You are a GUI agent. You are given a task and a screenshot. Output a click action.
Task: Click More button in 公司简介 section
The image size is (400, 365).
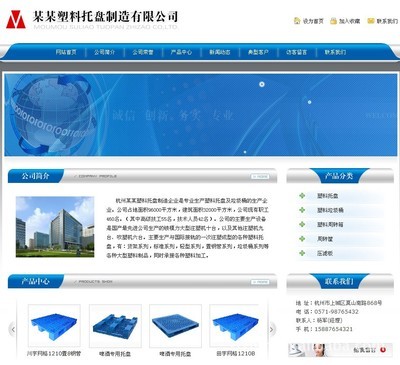[x=260, y=176]
